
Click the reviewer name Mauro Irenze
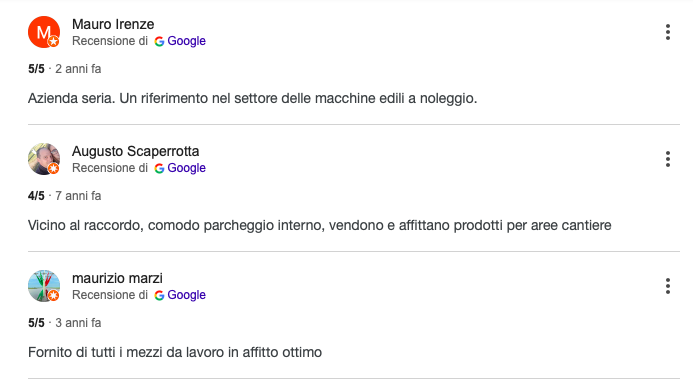tap(113, 24)
